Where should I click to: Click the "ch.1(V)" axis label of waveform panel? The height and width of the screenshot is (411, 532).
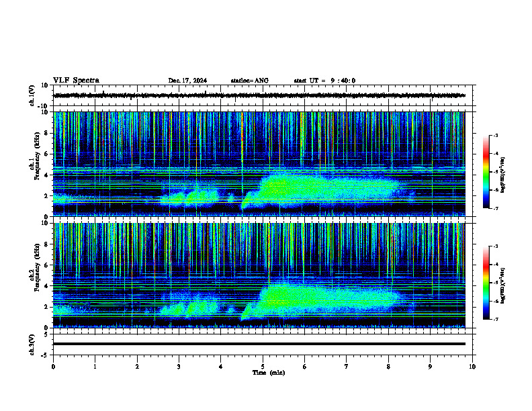[x=32, y=95]
